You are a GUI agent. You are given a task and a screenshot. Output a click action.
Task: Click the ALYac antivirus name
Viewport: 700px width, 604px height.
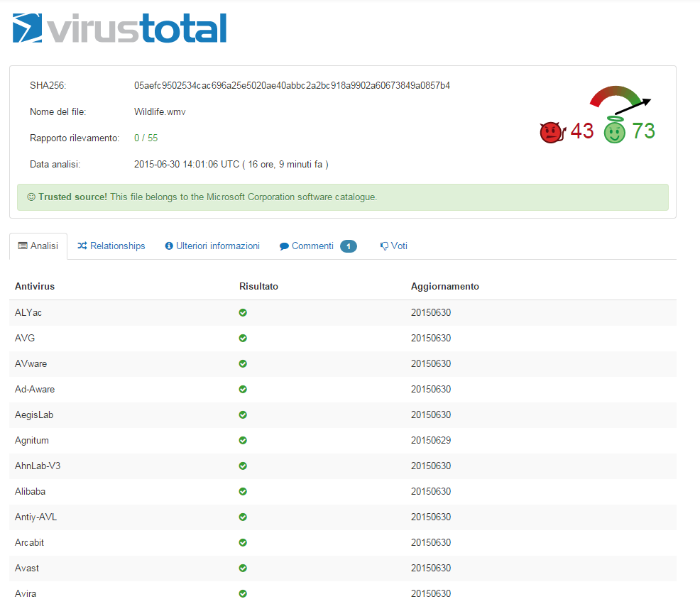(28, 312)
